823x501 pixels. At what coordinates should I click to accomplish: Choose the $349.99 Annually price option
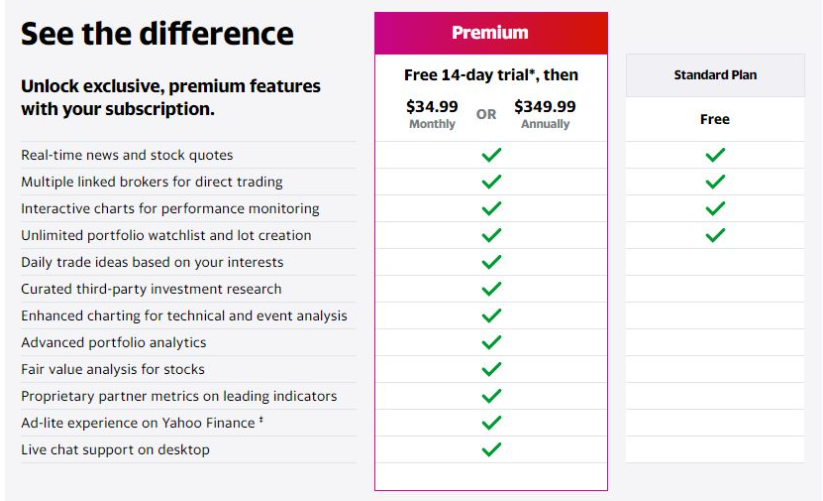[545, 114]
